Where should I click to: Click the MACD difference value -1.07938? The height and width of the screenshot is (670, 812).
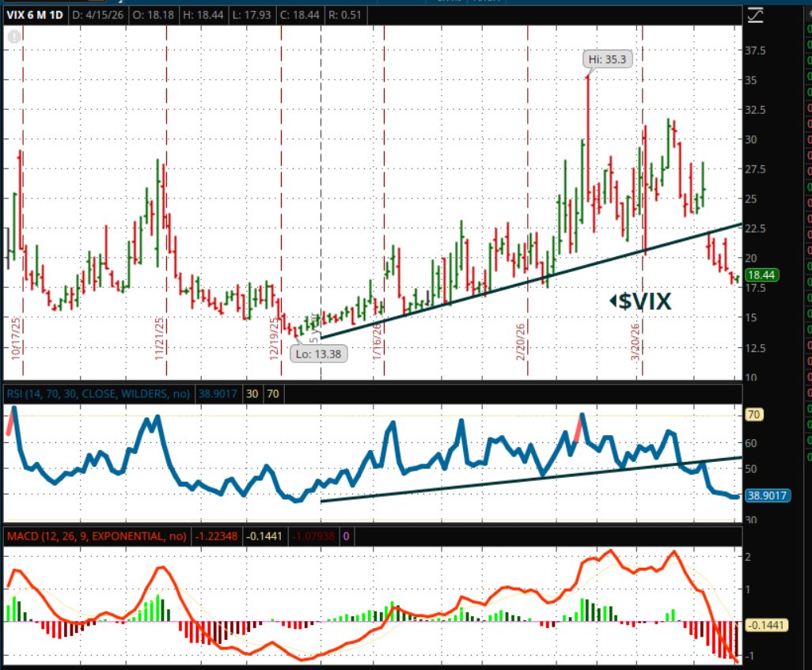[x=313, y=536]
